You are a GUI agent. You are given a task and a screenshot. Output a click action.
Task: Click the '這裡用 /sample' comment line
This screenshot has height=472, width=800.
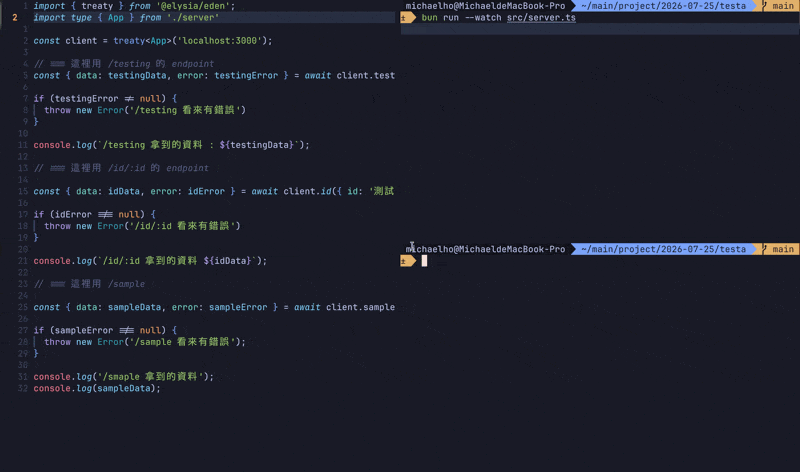pyautogui.click(x=89, y=284)
